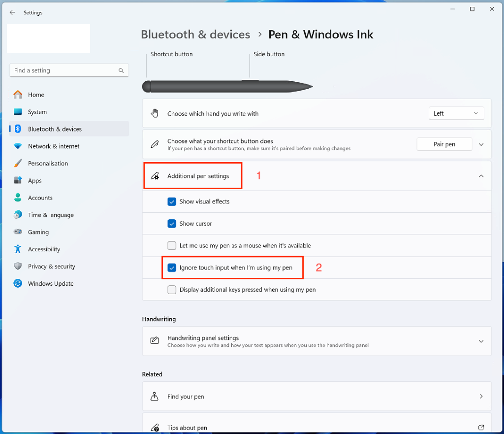Click the Apps sidebar entry
This screenshot has width=504, height=434.
pos(69,180)
